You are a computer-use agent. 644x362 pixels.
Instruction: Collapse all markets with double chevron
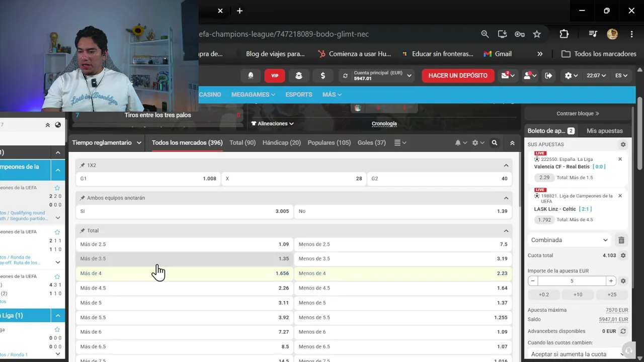tap(512, 143)
